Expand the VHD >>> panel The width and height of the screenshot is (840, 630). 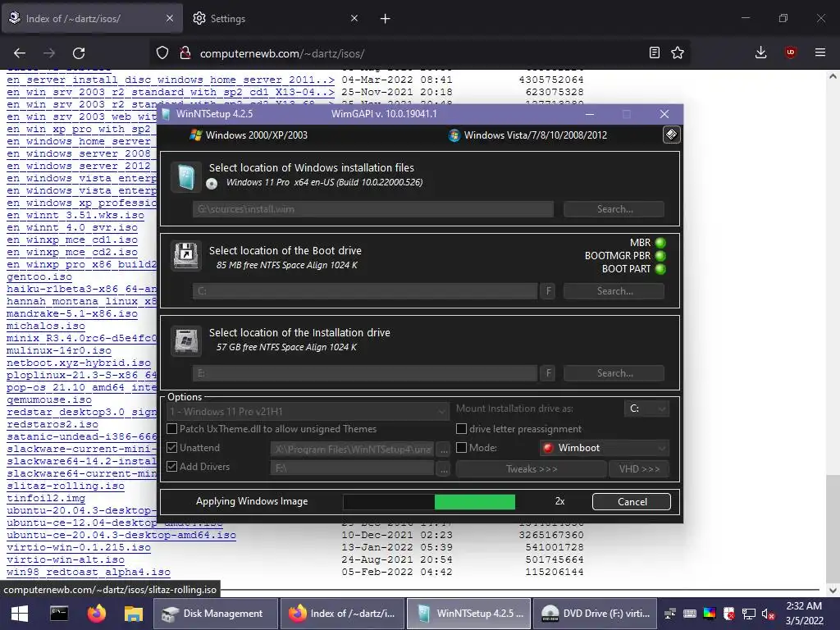[639, 468]
